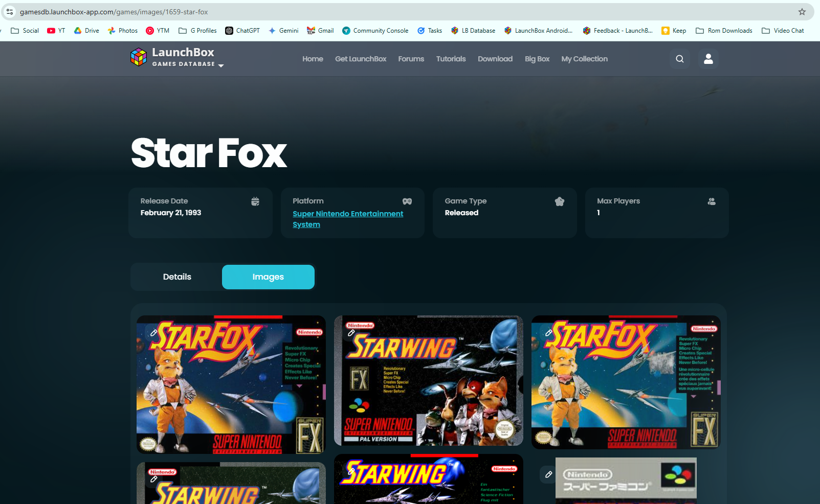Open the LaunchBox Android bookmark
The height and width of the screenshot is (504, 820).
538,31
